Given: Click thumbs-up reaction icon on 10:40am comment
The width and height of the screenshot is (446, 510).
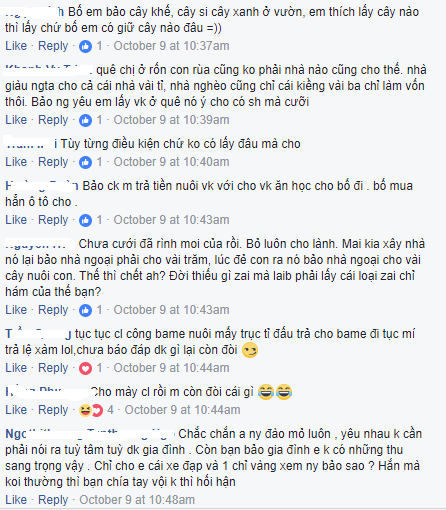Looking at the screenshot, I should point(85,162).
